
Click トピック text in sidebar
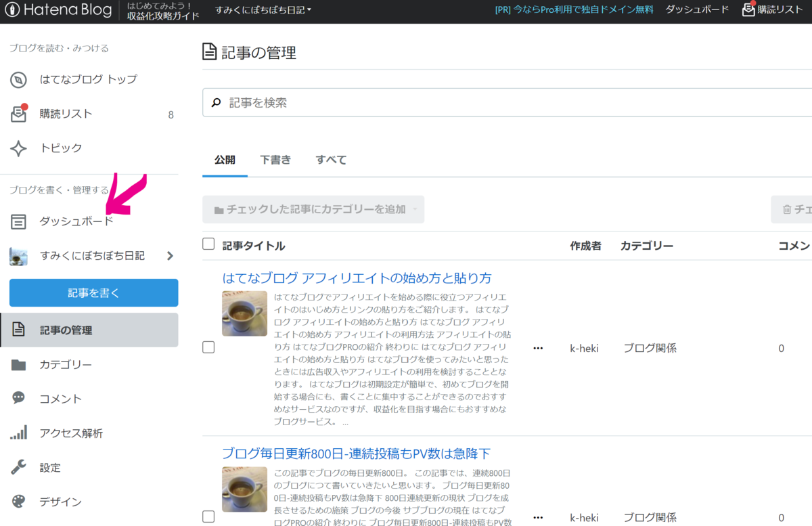(x=61, y=148)
